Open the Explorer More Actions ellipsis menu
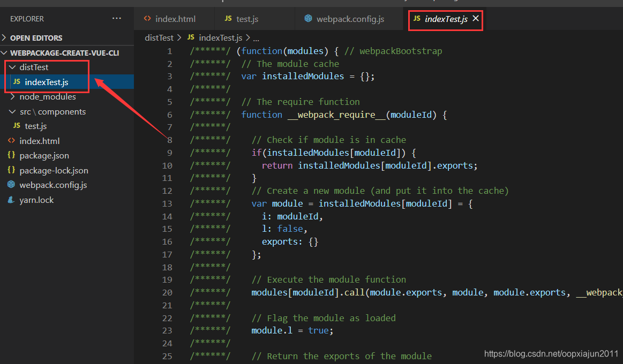This screenshot has width=623, height=364. (x=117, y=18)
